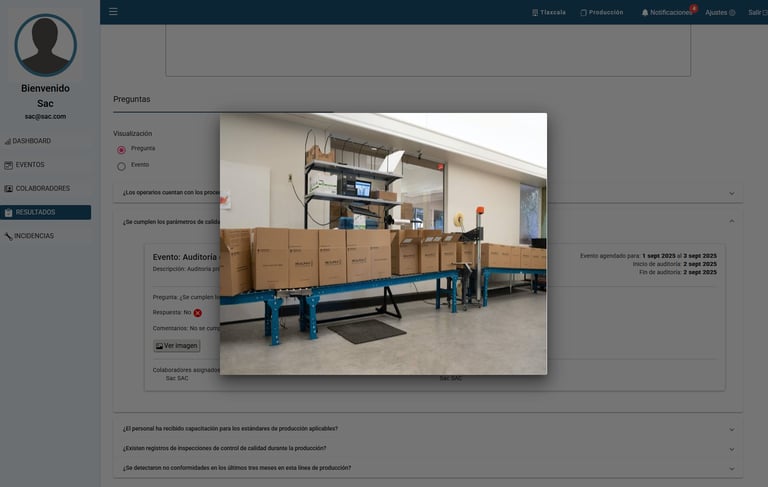This screenshot has width=768, height=487.
Task: Click the 'Sac SAC' collaborator name on the left
Action: click(x=177, y=378)
